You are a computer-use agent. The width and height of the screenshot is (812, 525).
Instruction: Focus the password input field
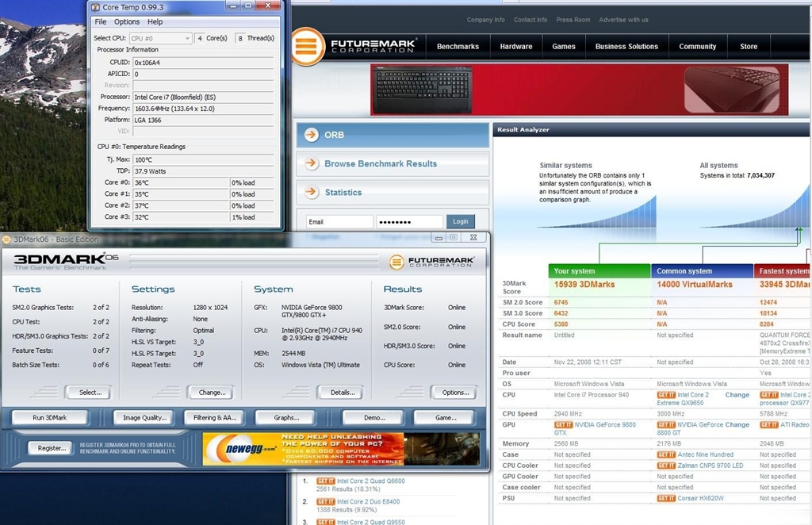410,221
